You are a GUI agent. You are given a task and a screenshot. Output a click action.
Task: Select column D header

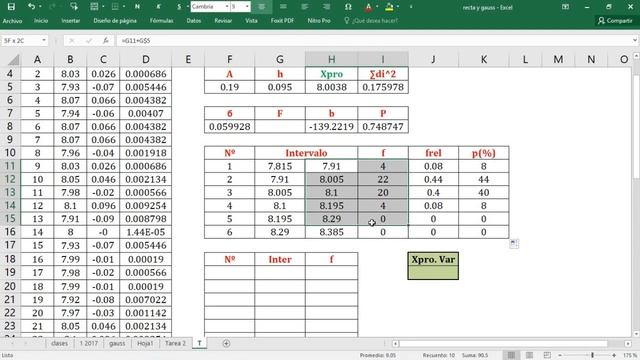[x=145, y=59]
